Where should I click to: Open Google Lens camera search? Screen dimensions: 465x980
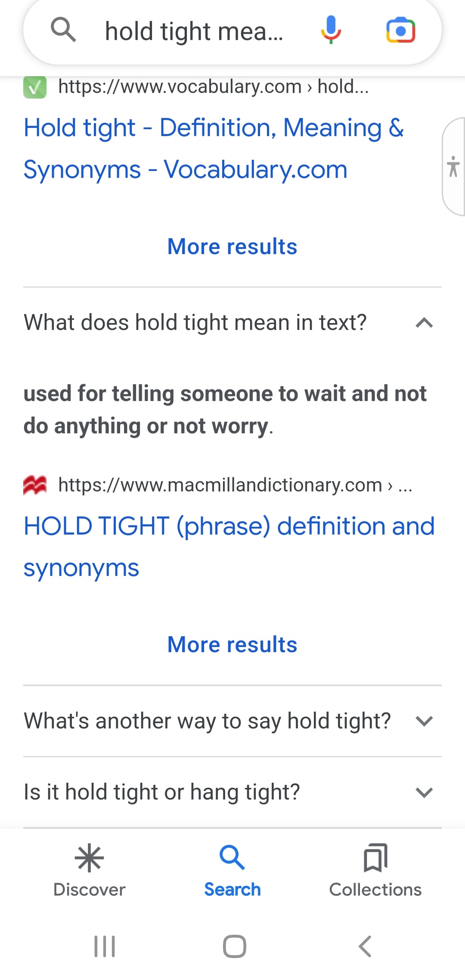(401, 30)
